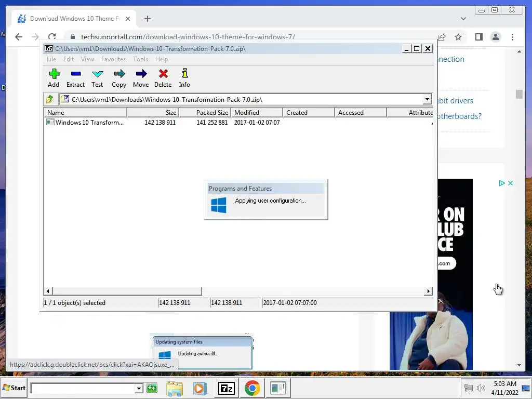The image size is (532, 399).
Task: Sort by Accessed column header
Action: coord(361,112)
